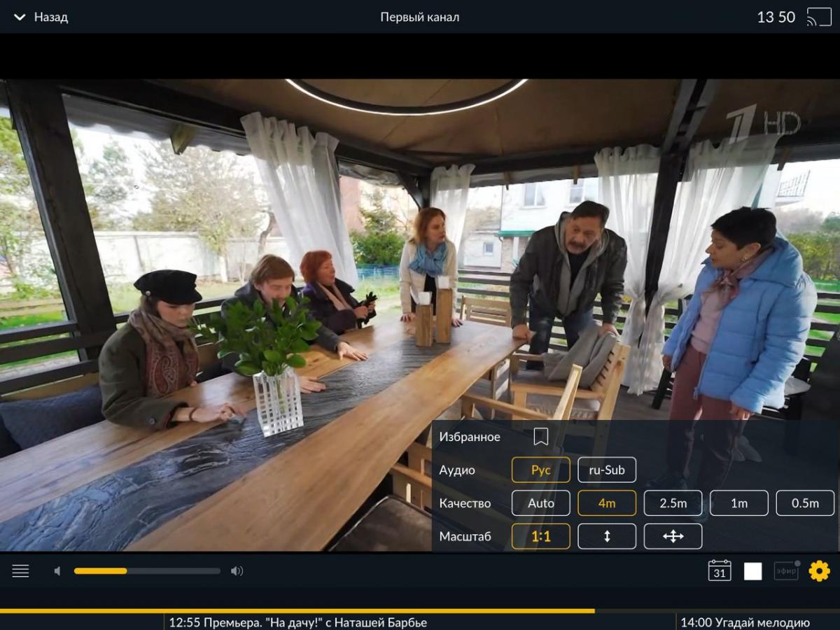
Task: Switch audio to ru-Sub
Action: point(606,470)
